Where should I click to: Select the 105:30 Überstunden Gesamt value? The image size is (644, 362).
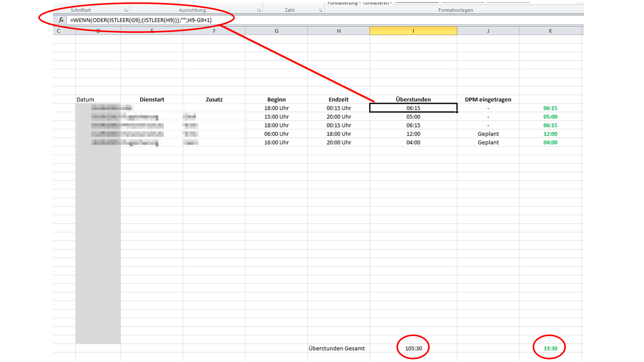(x=413, y=348)
